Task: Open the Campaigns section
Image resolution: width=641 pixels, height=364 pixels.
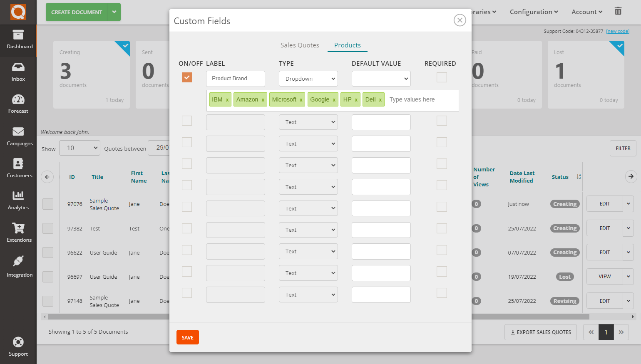Action: [18, 136]
